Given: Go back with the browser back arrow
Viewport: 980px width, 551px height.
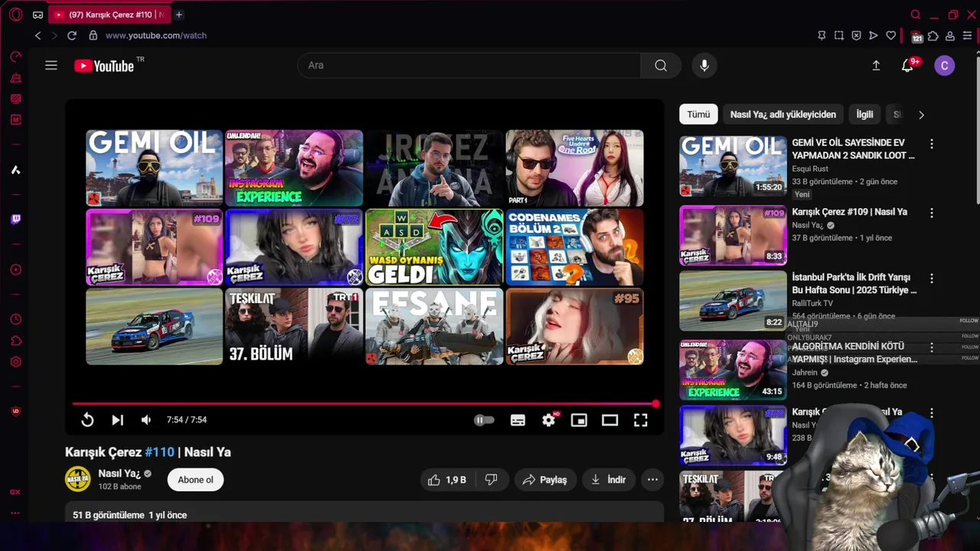Looking at the screenshot, I should point(38,35).
